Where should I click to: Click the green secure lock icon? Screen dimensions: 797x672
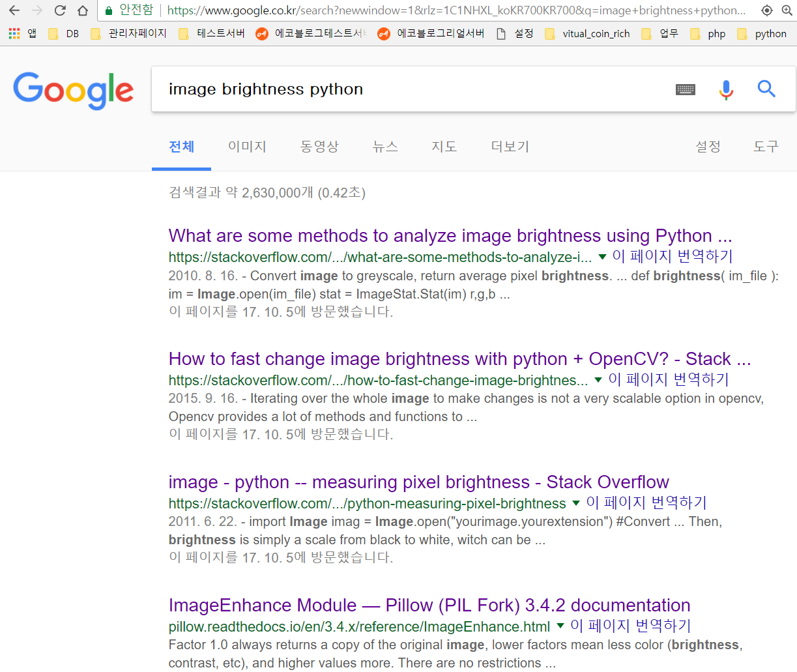click(109, 10)
